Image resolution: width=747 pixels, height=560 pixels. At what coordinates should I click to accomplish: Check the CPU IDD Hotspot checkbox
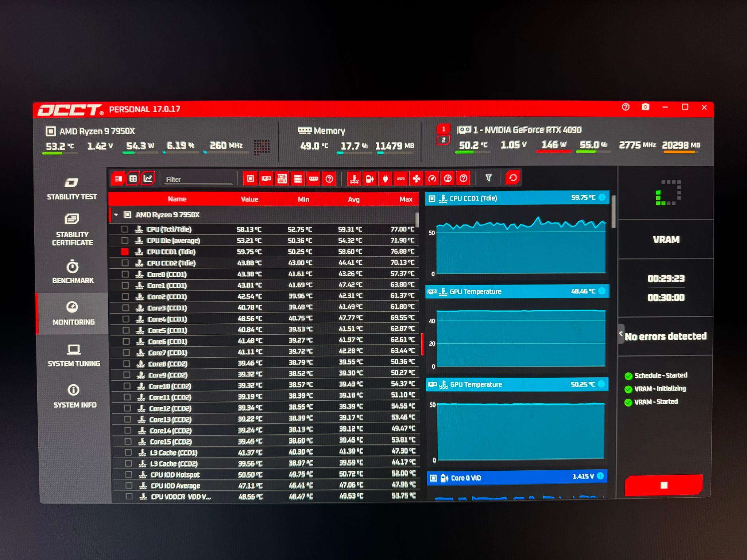[x=128, y=474]
